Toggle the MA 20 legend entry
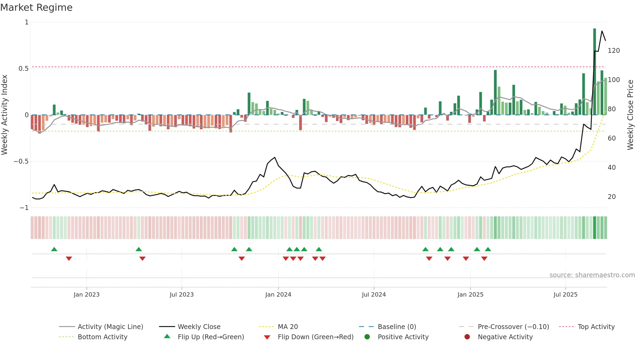This screenshot has width=644, height=362. (278, 327)
